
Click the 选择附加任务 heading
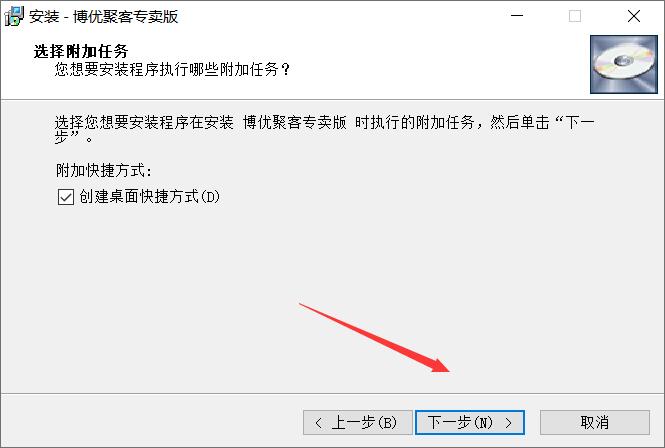[x=81, y=51]
